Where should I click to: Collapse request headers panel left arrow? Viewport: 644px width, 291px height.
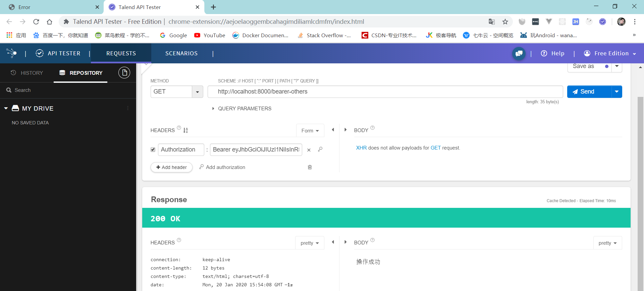333,130
